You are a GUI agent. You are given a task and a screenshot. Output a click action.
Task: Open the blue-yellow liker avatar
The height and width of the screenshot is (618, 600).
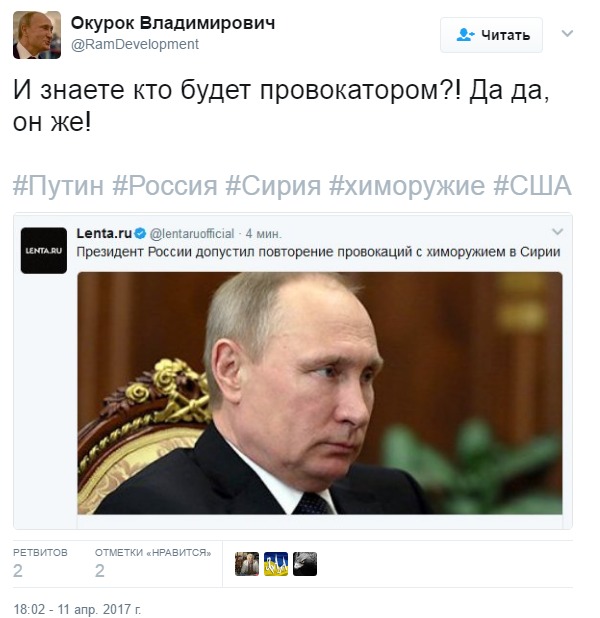(276, 564)
